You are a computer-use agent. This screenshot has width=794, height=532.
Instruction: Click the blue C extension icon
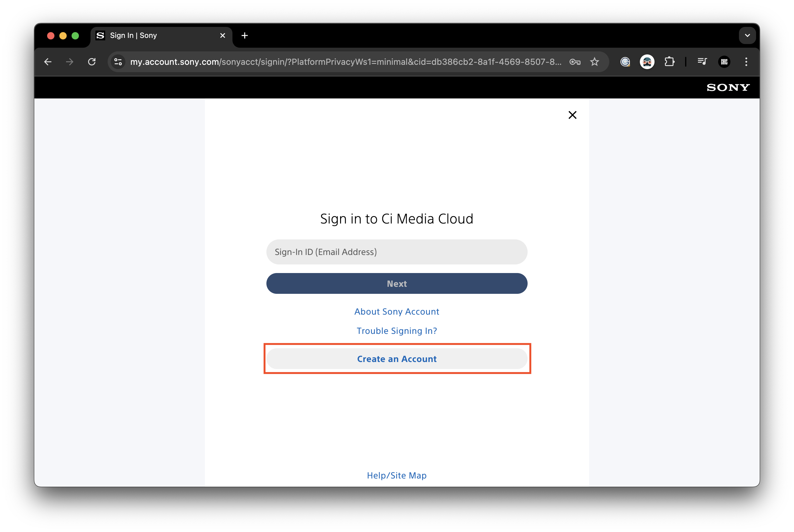point(625,62)
